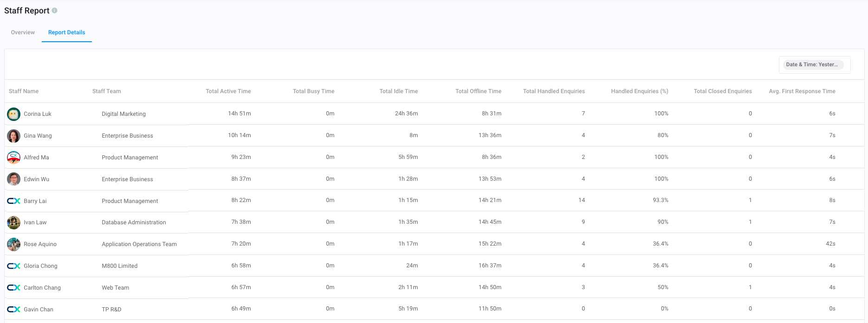The height and width of the screenshot is (323, 868).
Task: Sort by Total Active Time column header
Action: 228,91
